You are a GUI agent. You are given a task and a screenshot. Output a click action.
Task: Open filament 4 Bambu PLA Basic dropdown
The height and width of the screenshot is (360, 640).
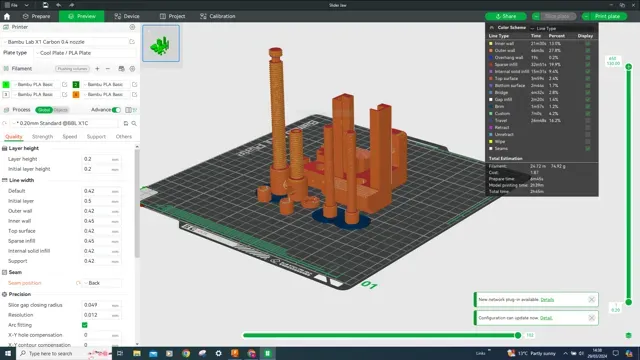coord(106,94)
